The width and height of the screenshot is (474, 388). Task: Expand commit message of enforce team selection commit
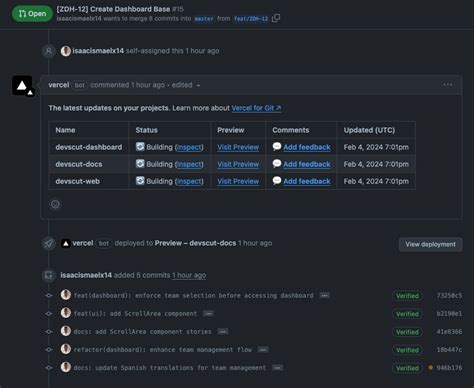324,295
